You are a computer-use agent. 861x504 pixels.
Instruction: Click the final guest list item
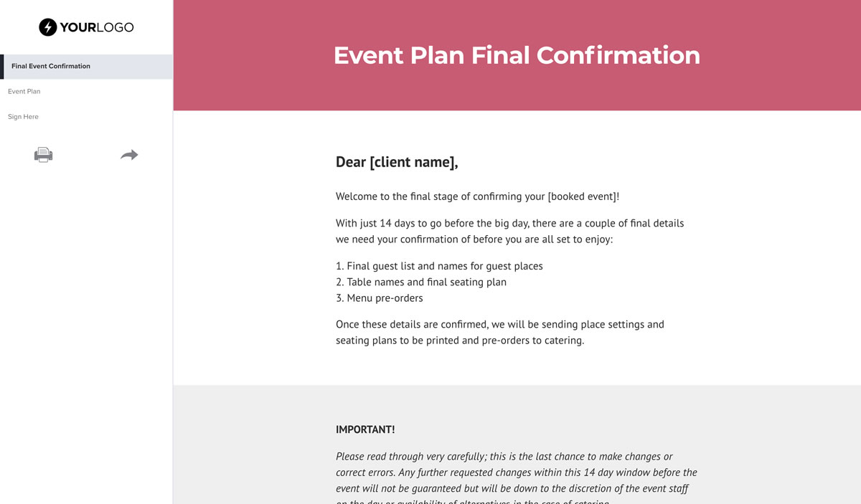click(439, 265)
